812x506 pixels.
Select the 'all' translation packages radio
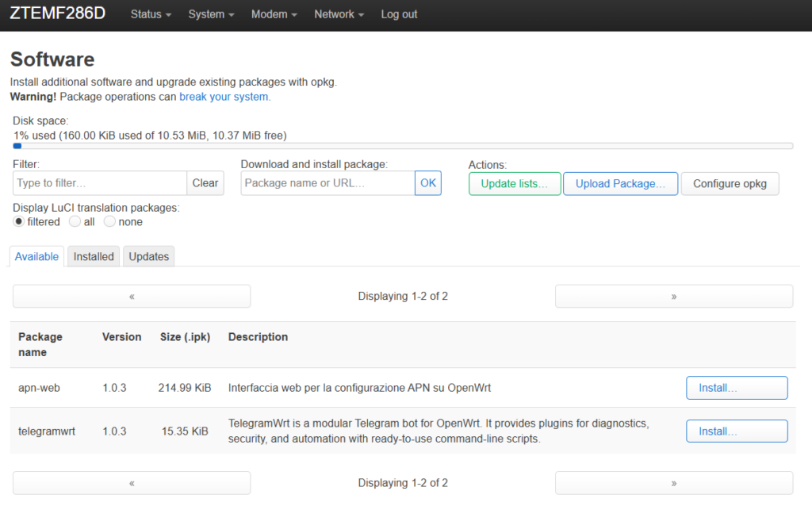75,222
